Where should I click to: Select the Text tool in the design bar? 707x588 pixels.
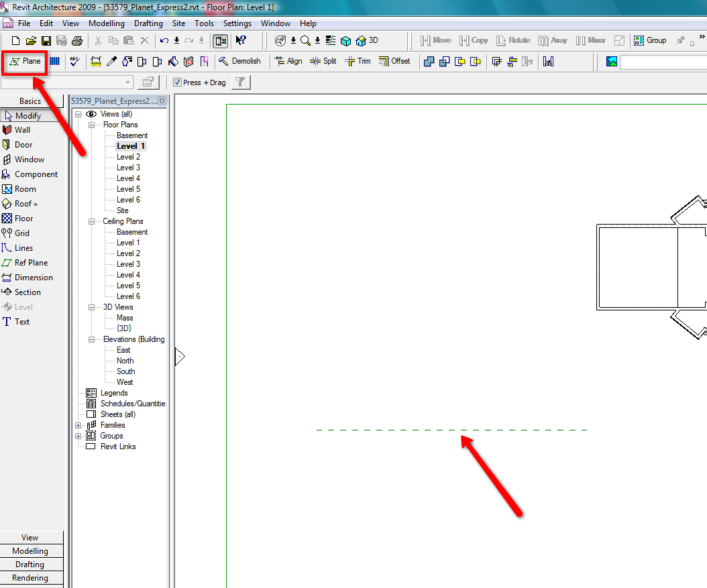[x=16, y=322]
